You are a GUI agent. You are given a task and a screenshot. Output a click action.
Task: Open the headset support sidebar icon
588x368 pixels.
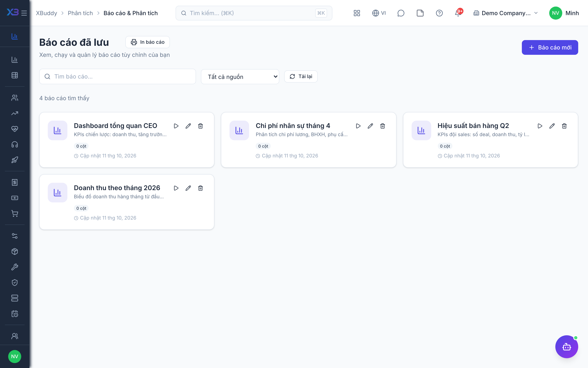tap(14, 144)
